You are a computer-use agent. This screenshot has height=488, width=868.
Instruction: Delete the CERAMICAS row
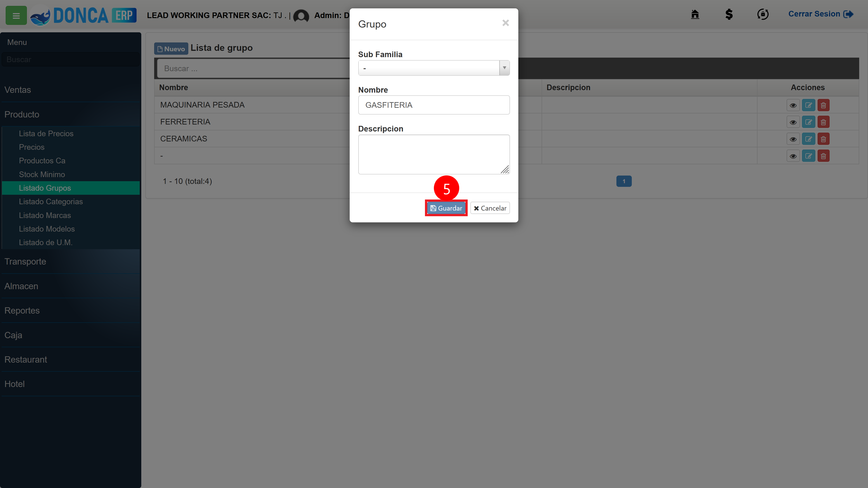click(x=823, y=139)
